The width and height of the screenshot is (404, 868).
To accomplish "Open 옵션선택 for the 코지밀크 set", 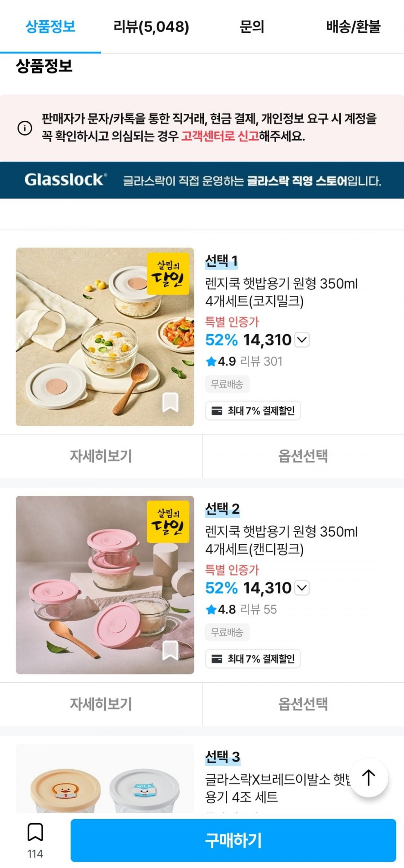I will [303, 456].
